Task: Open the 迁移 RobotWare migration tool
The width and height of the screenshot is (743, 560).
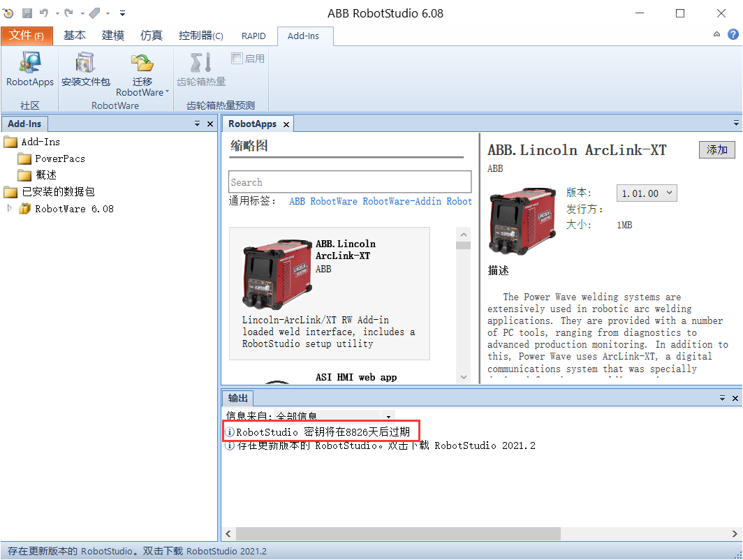Action: tap(142, 75)
